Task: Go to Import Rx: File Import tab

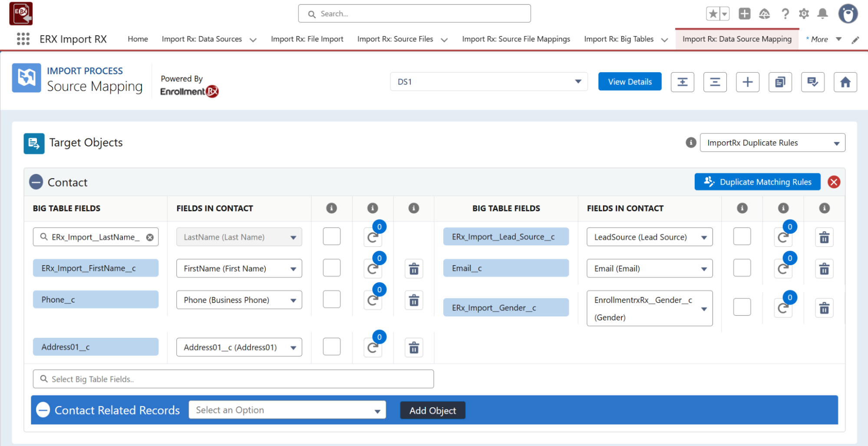Action: click(x=307, y=39)
